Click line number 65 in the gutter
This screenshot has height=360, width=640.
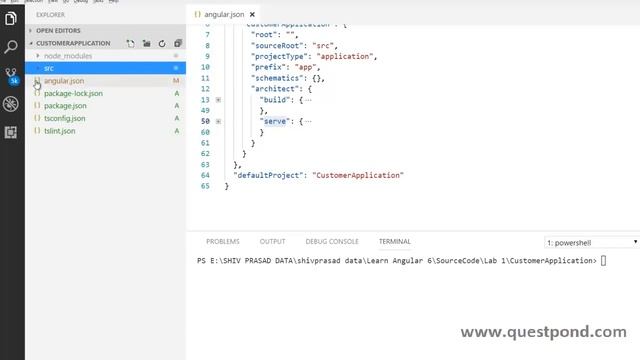[x=205, y=186]
